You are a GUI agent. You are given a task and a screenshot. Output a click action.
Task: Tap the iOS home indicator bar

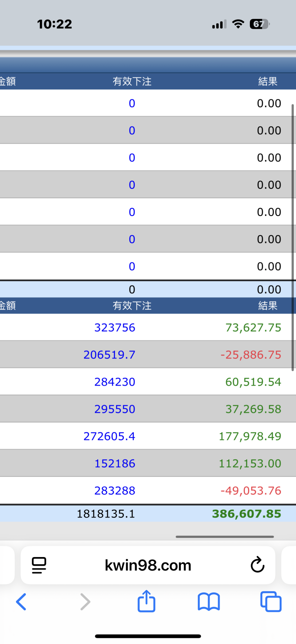click(x=148, y=636)
